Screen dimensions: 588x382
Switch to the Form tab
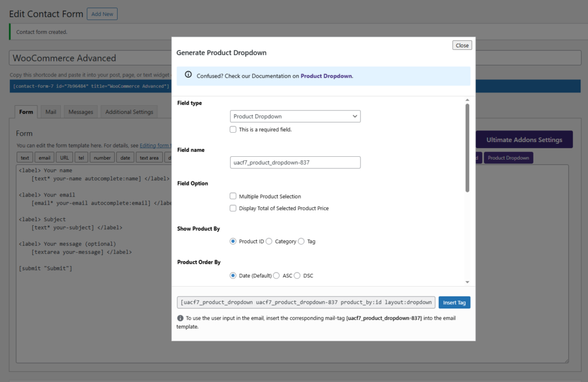pyautogui.click(x=26, y=112)
